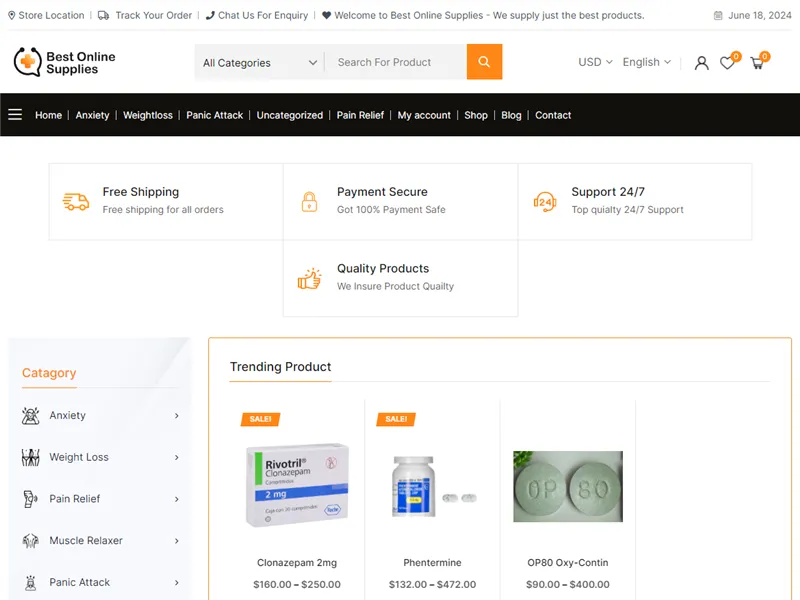View the shopping cart icon
Viewport: 800px width, 600px height.
[x=757, y=63]
